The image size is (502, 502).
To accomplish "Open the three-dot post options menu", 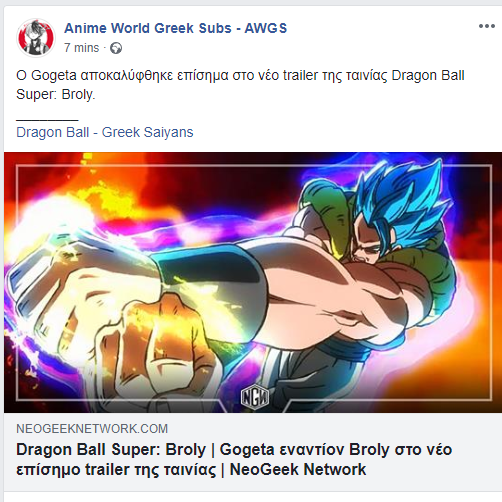I will [x=487, y=26].
